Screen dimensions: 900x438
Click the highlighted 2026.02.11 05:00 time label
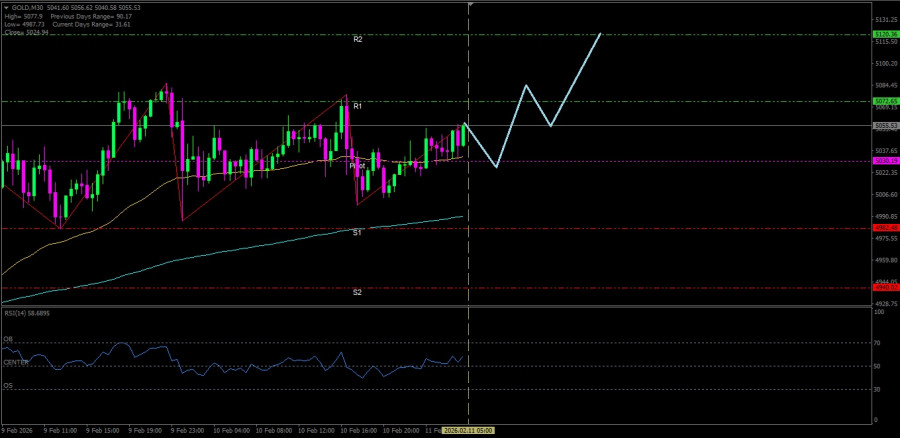(470, 431)
